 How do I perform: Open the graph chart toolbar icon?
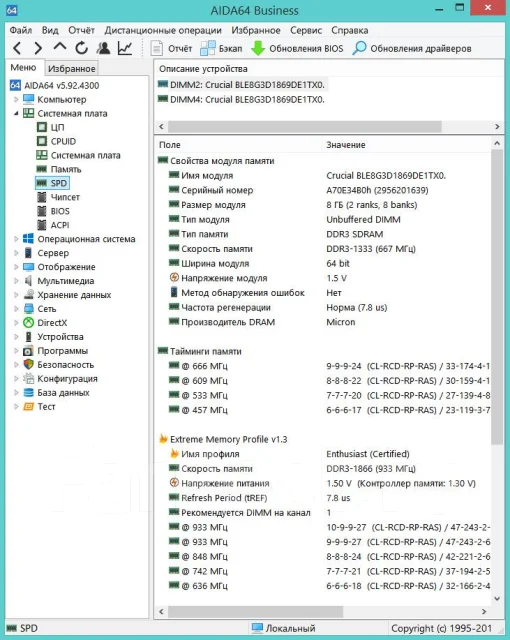(125, 48)
